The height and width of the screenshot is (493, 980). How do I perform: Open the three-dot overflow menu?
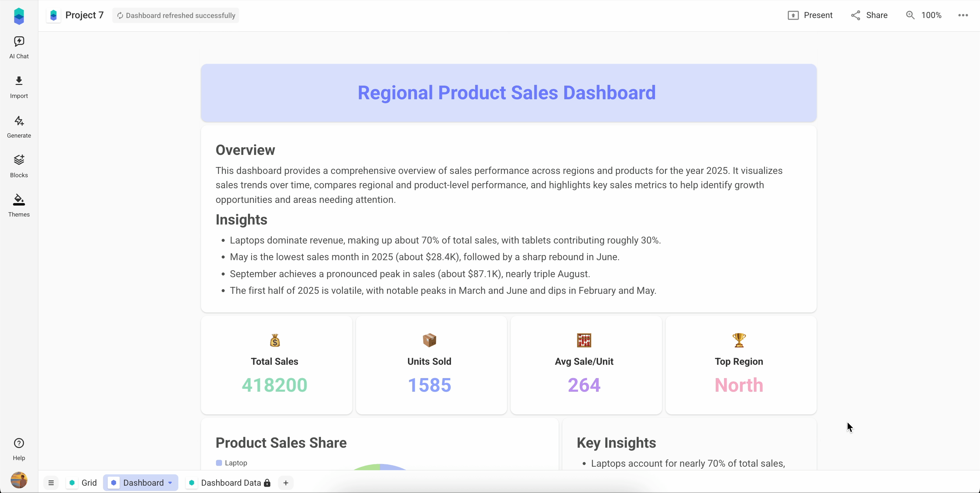[x=963, y=15]
